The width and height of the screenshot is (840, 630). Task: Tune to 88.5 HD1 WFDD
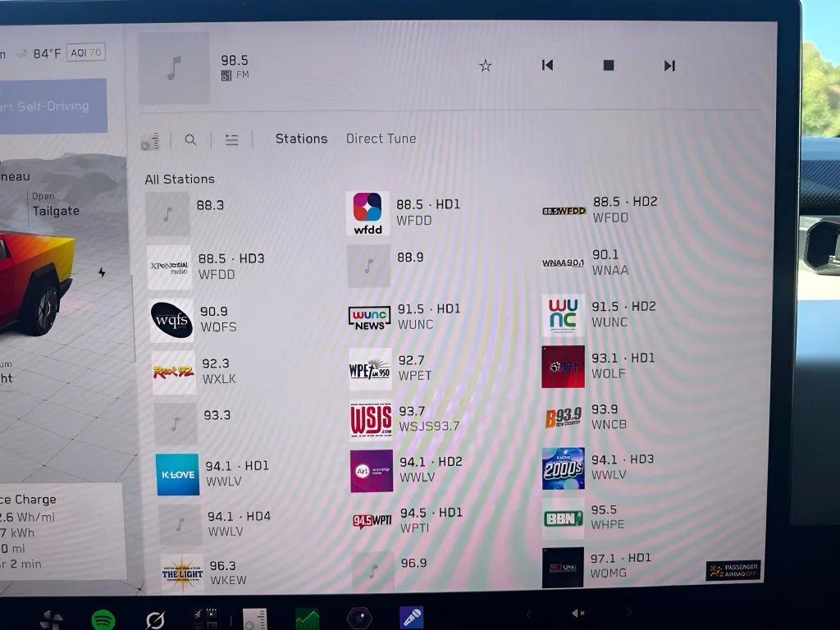(x=404, y=213)
